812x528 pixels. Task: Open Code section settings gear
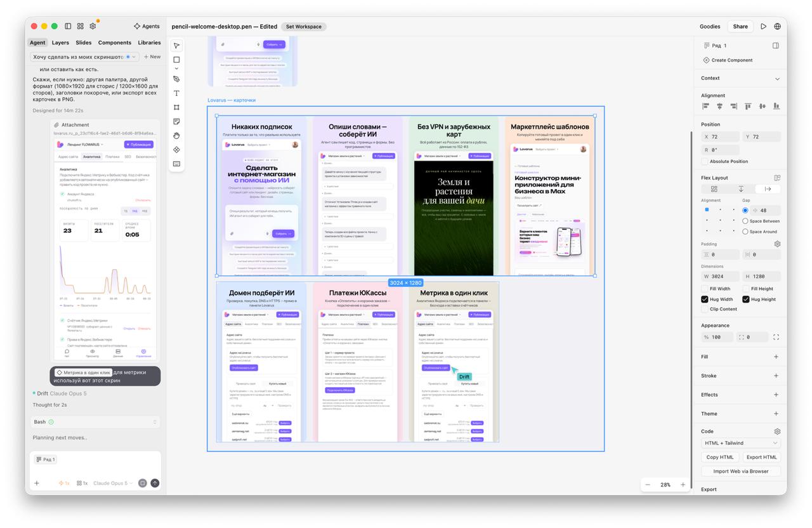pyautogui.click(x=777, y=432)
